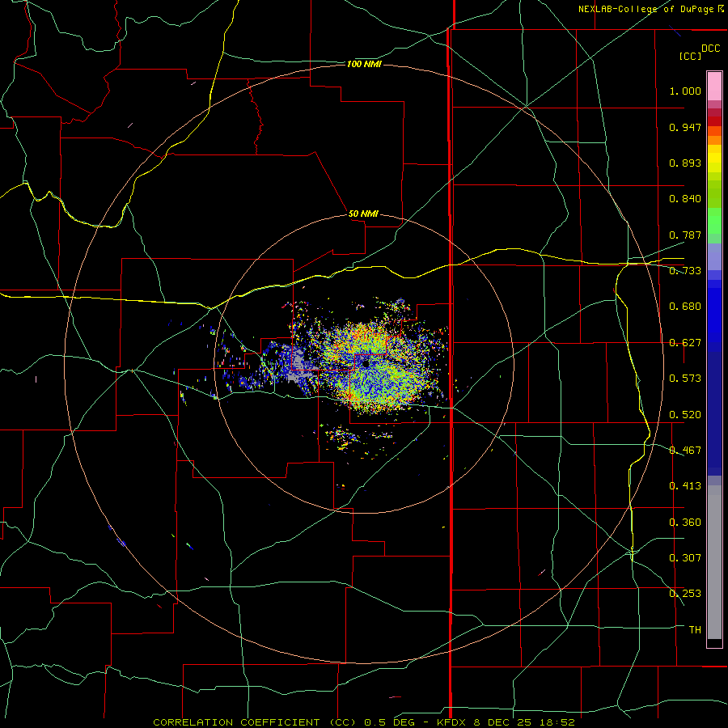Click the KFDX 8 DEC 25 18:52 timestamp
The image size is (728, 728).
point(506,722)
